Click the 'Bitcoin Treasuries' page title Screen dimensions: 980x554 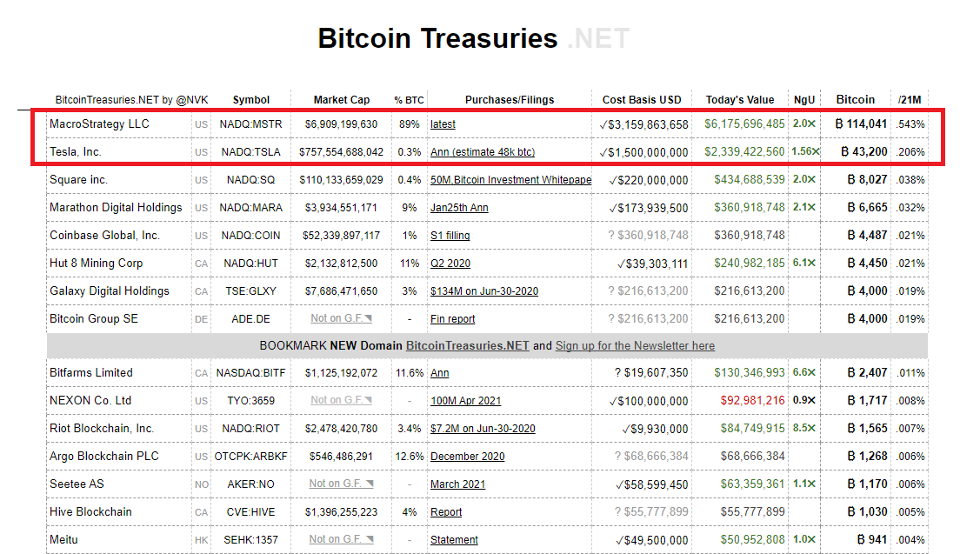[x=437, y=38]
